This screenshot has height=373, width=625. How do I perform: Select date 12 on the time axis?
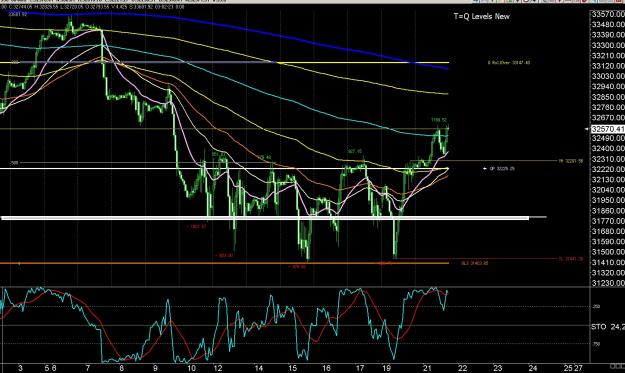[218, 368]
